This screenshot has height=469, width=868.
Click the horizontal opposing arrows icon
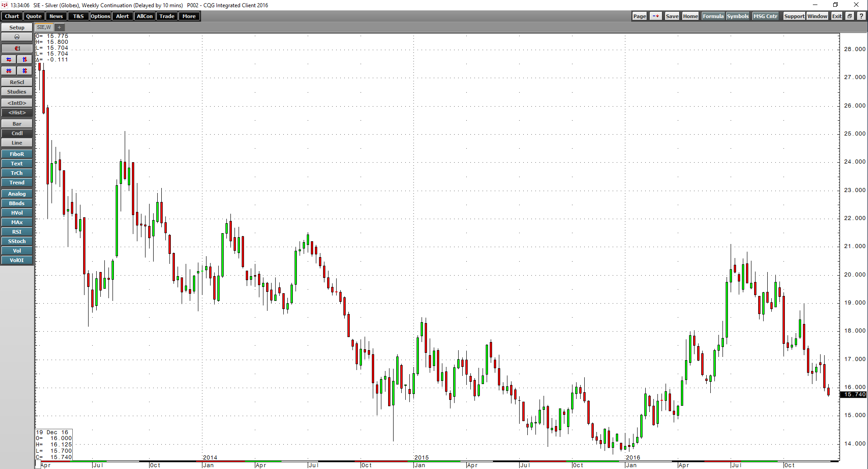pyautogui.click(x=9, y=60)
